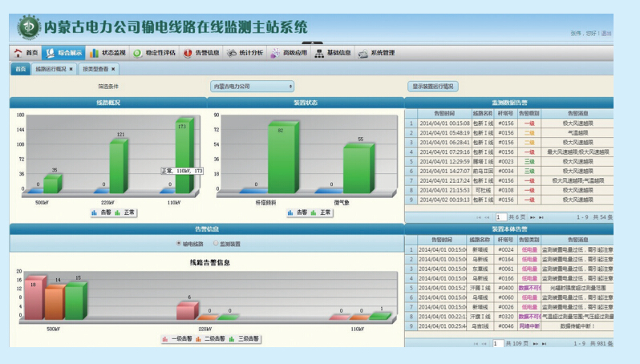The width and height of the screenshot is (640, 364).
Task: Close the 按类型查看 tab
Action: coord(115,69)
